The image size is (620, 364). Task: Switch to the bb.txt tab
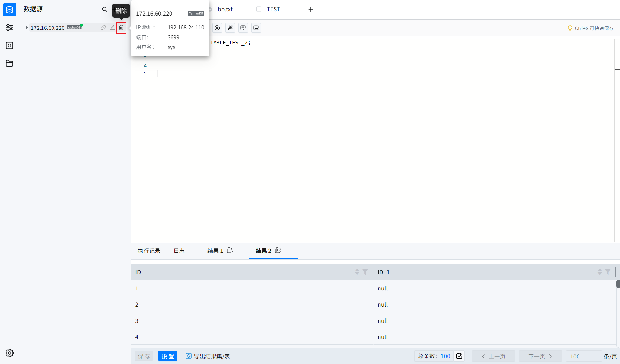[225, 9]
